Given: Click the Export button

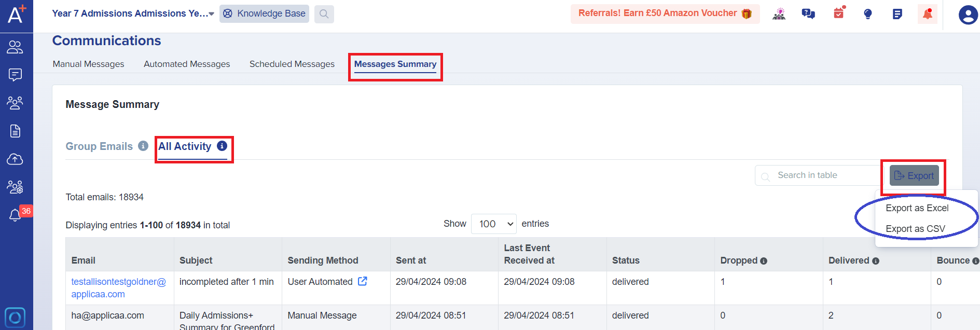Looking at the screenshot, I should click(914, 175).
